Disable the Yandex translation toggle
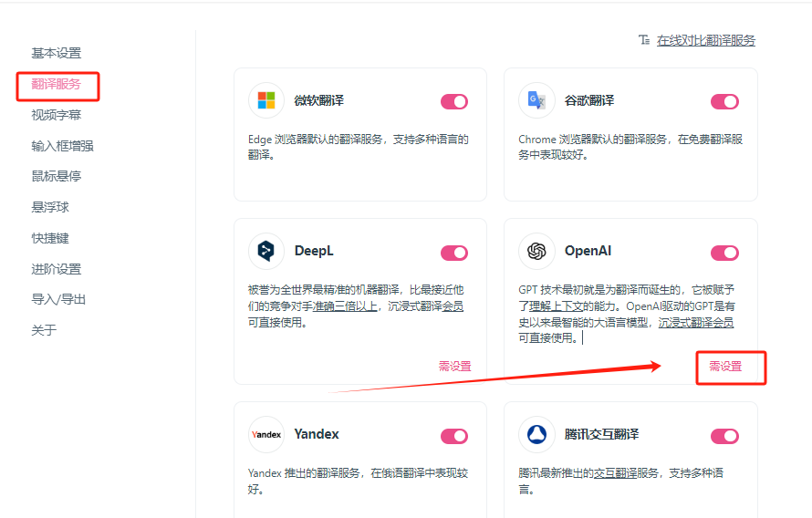 tap(453, 436)
